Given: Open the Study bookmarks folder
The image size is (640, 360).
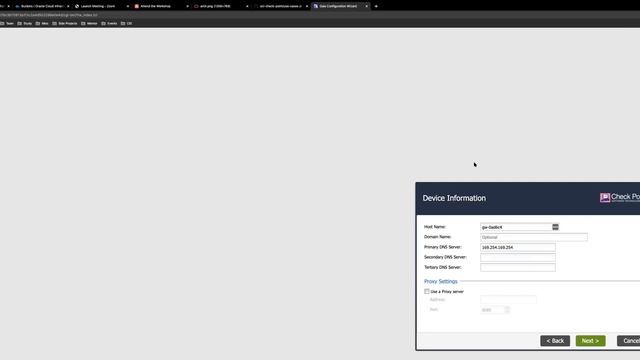Looking at the screenshot, I should (x=24, y=23).
